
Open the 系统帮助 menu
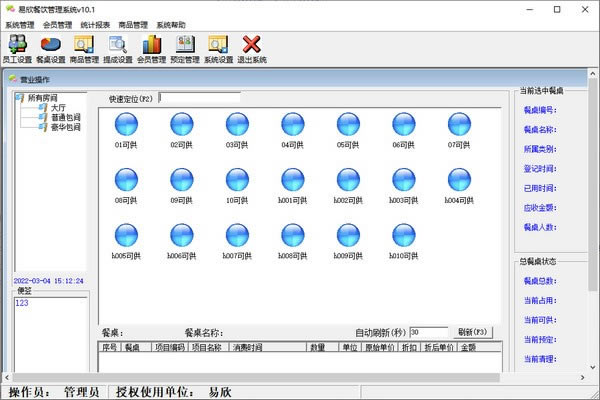[x=171, y=24]
